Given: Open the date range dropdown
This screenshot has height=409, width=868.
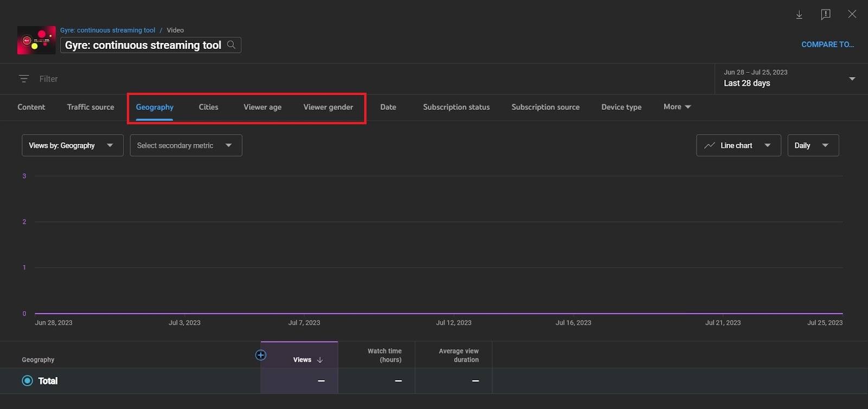Looking at the screenshot, I should click(791, 79).
